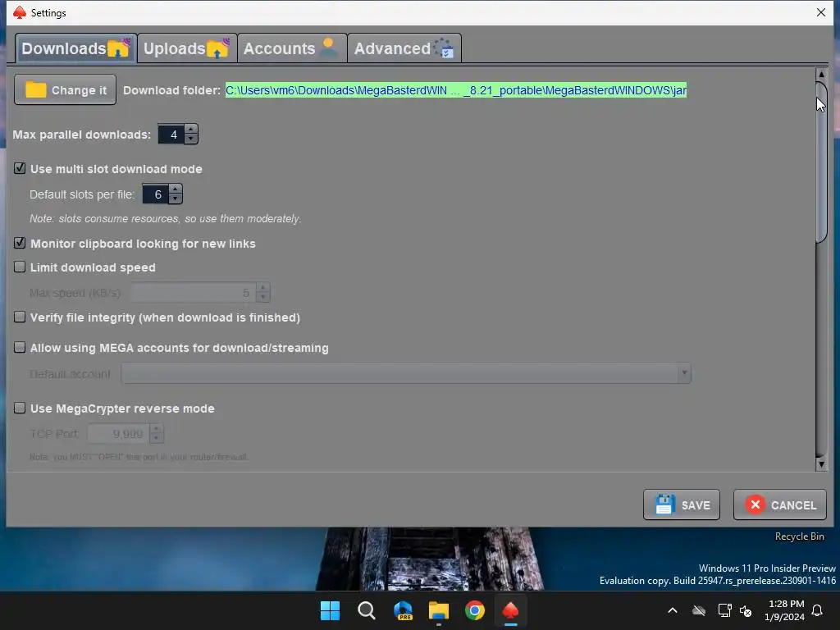Click the vertical scrollbar thumb
This screenshot has height=630, width=840.
click(x=821, y=162)
